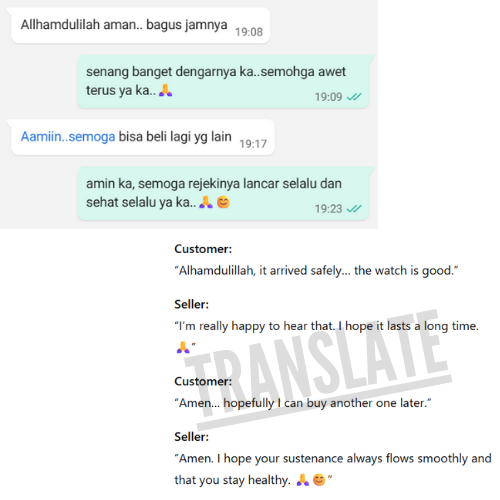The width and height of the screenshot is (500, 500).
Task: Click the TRANSLATE watermark stamp
Action: (318, 369)
